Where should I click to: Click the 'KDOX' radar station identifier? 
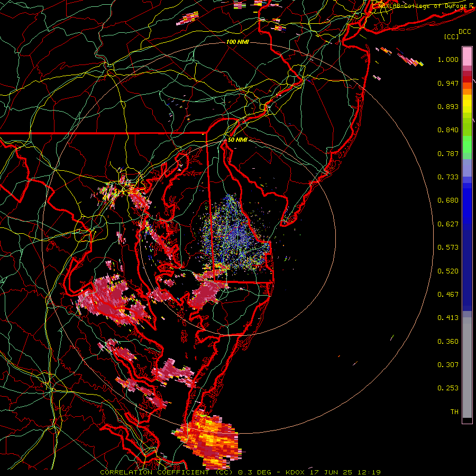pyautogui.click(x=295, y=472)
